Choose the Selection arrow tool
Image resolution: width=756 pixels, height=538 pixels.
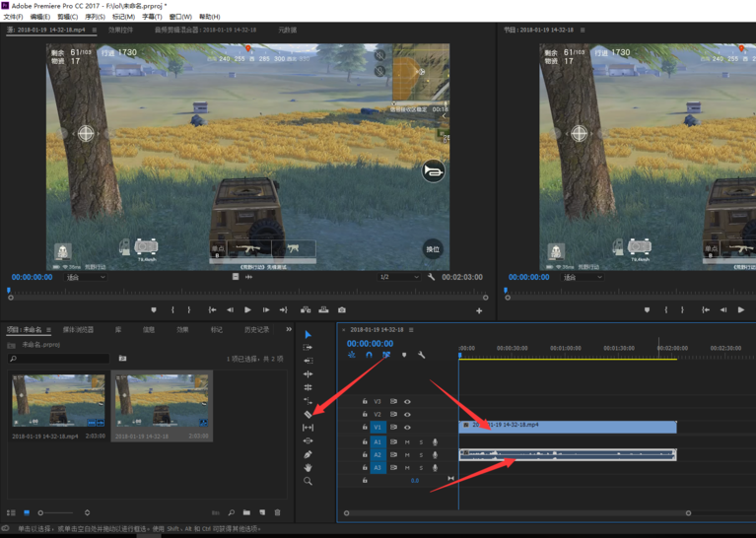(308, 335)
